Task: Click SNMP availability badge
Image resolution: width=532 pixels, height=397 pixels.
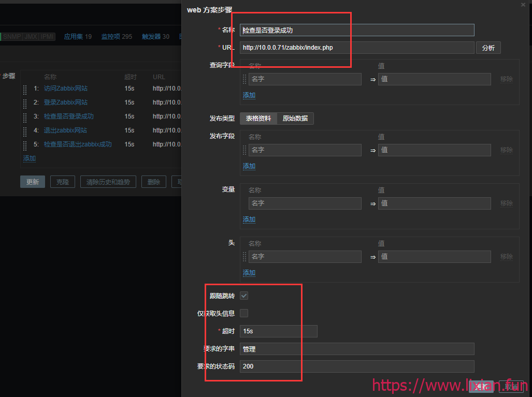Action: point(12,37)
